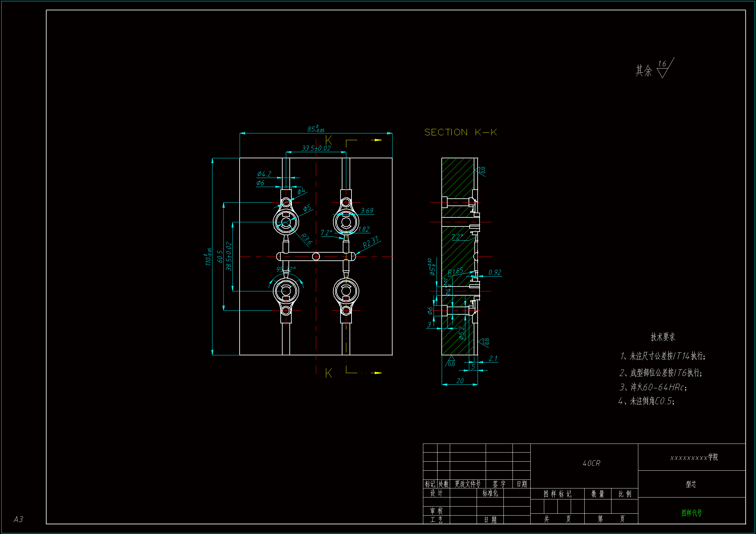Select the 33.5±0.02 dimension text
Viewport: 756px width, 534px height.
click(x=316, y=148)
